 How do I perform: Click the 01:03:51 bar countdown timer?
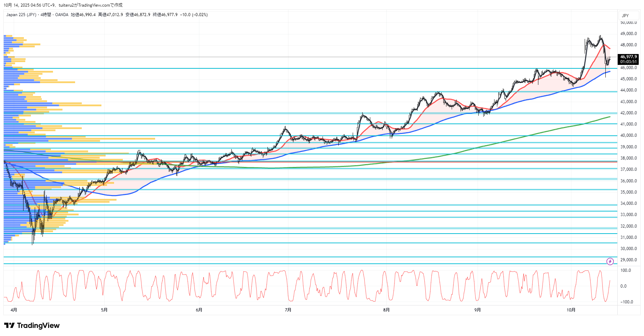[628, 62]
